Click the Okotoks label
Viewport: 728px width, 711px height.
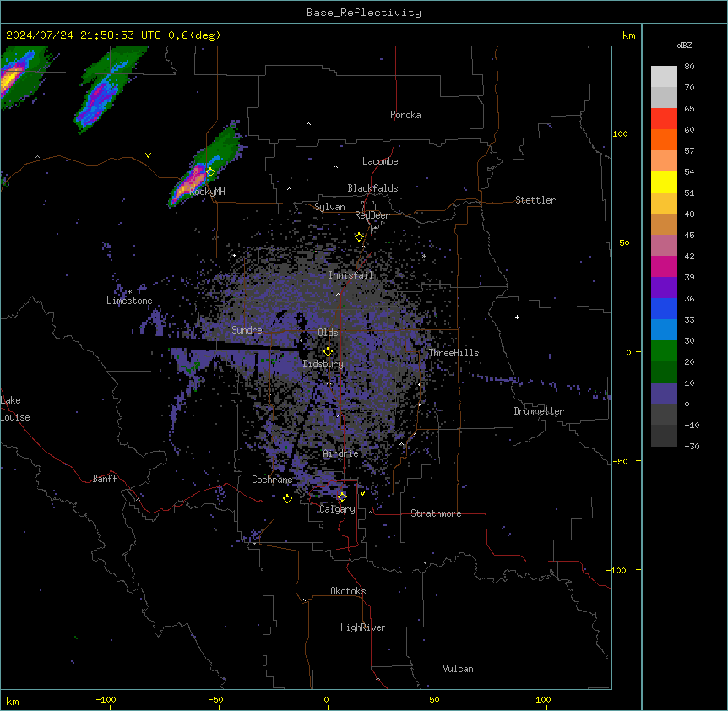(x=348, y=591)
